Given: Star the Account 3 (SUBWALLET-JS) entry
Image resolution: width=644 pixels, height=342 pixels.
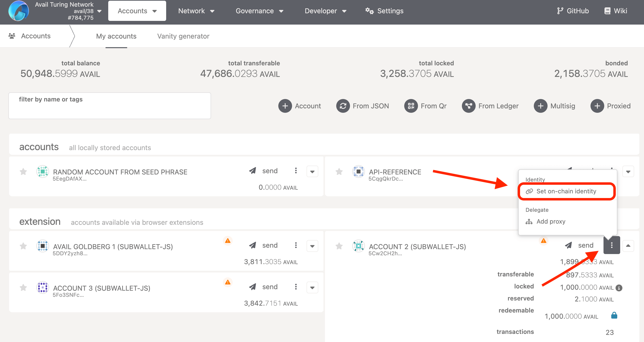Looking at the screenshot, I should [x=23, y=288].
